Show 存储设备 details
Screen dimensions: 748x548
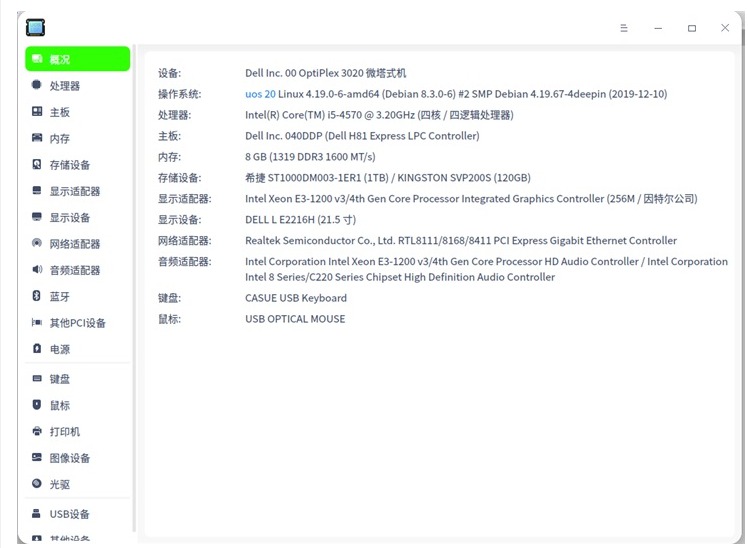click(70, 165)
